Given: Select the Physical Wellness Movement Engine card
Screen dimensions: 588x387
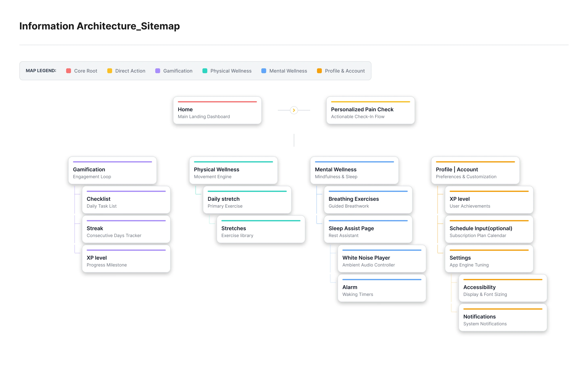Looking at the screenshot, I should coord(233,170).
